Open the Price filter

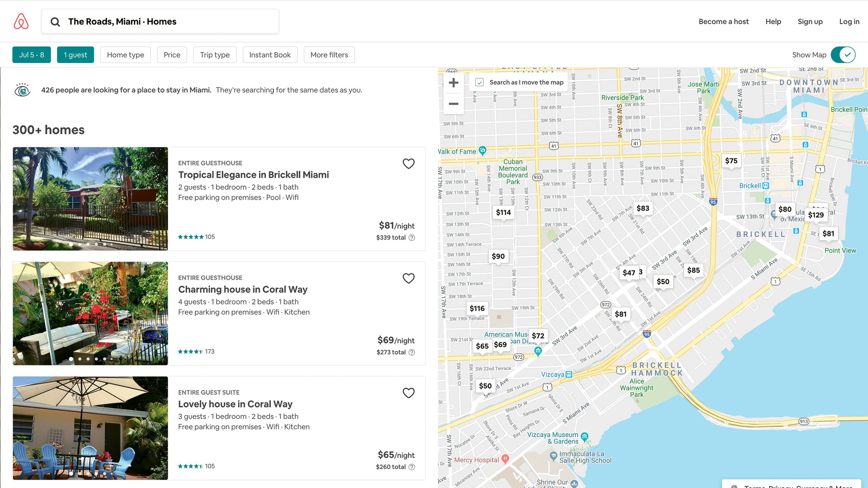click(172, 55)
